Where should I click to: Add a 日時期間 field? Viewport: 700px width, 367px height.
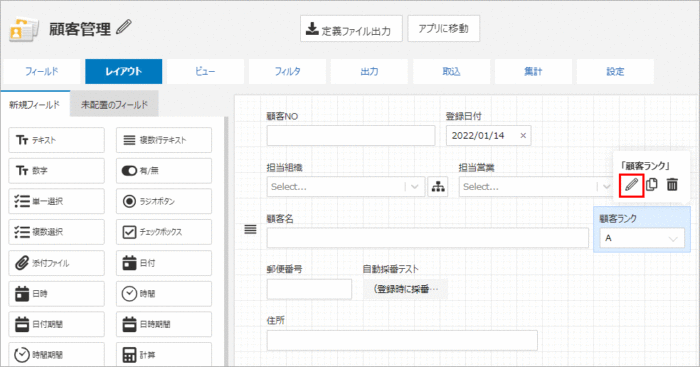tap(164, 324)
